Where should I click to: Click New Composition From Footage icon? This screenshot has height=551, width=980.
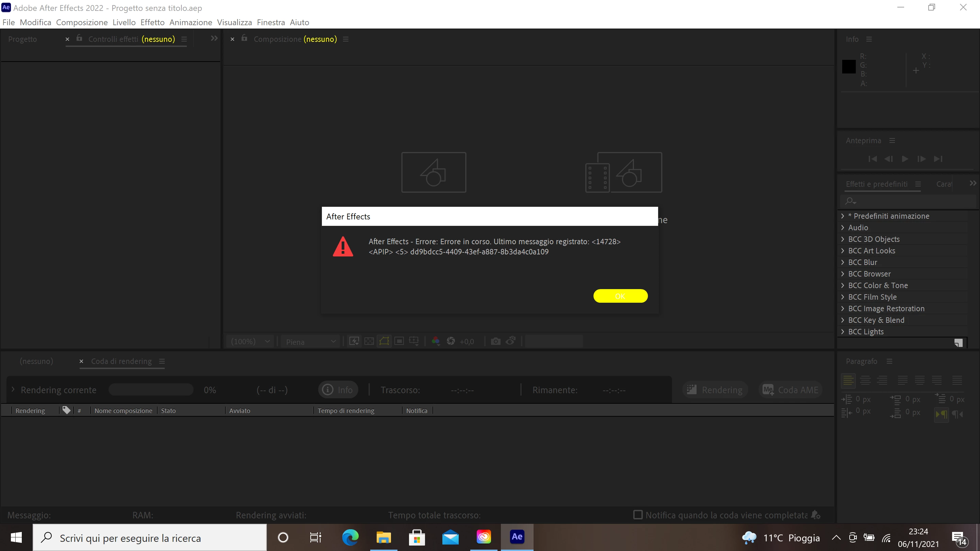(623, 172)
